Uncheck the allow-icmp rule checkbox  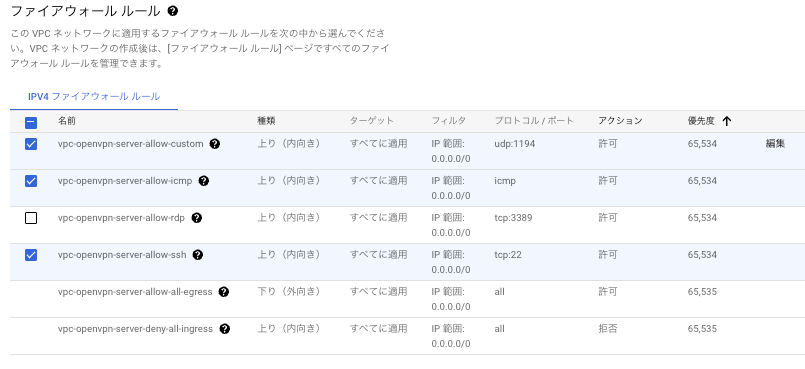(x=31, y=181)
